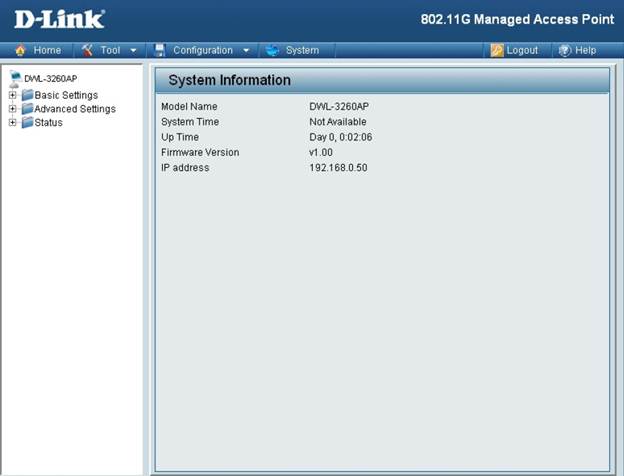Click the Basic Settings folder icon

point(27,95)
